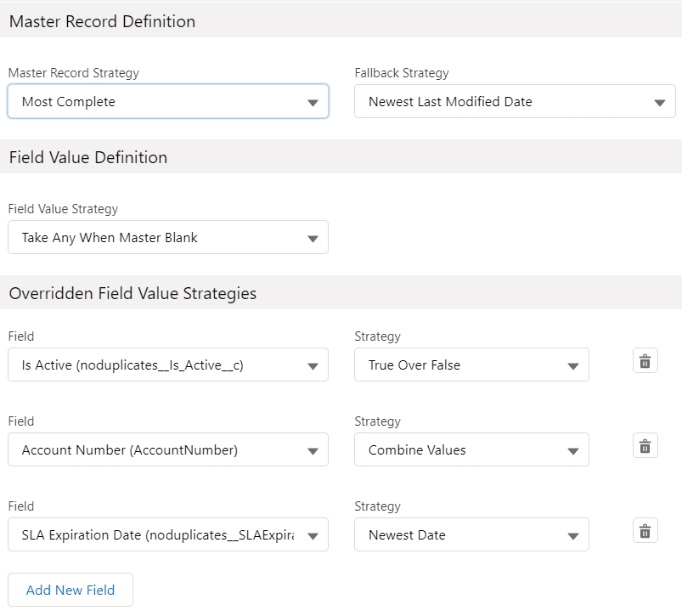The height and width of the screenshot is (616, 682).
Task: Delete the Is Active field override row
Action: pos(645,361)
